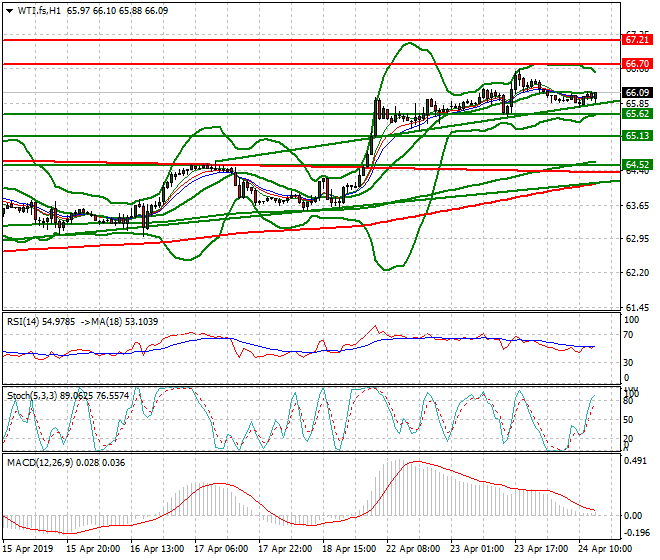Select the 66.70 red price level label
Viewport: 660px width, 560px height.
point(637,64)
